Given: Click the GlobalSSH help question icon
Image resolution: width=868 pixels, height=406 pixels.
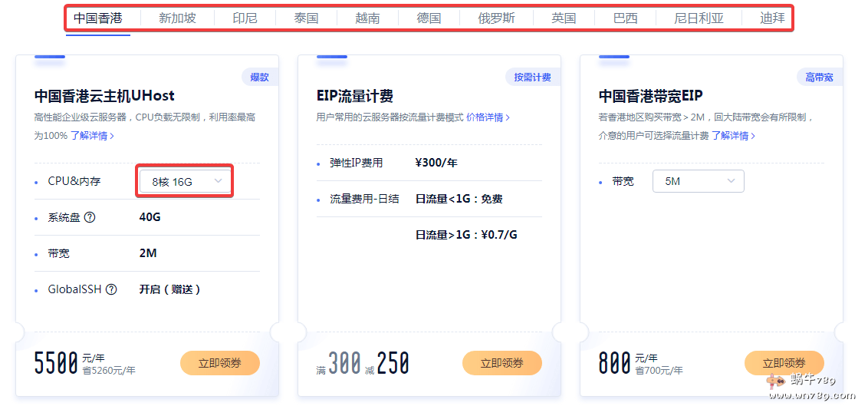Looking at the screenshot, I should [x=111, y=289].
